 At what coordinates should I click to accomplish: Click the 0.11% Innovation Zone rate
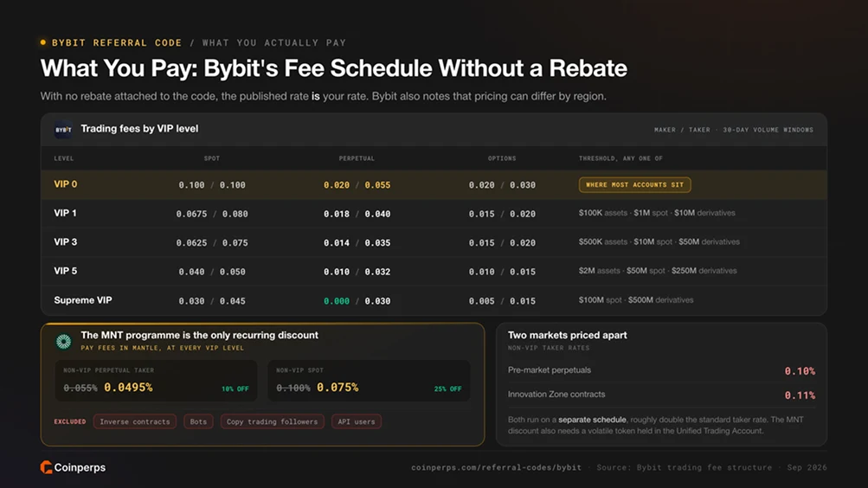point(800,395)
